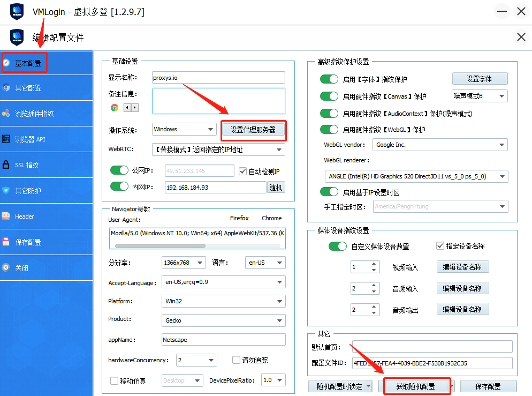
Task: Click the Chrome browser icon under 备注信息
Action: (x=115, y=108)
